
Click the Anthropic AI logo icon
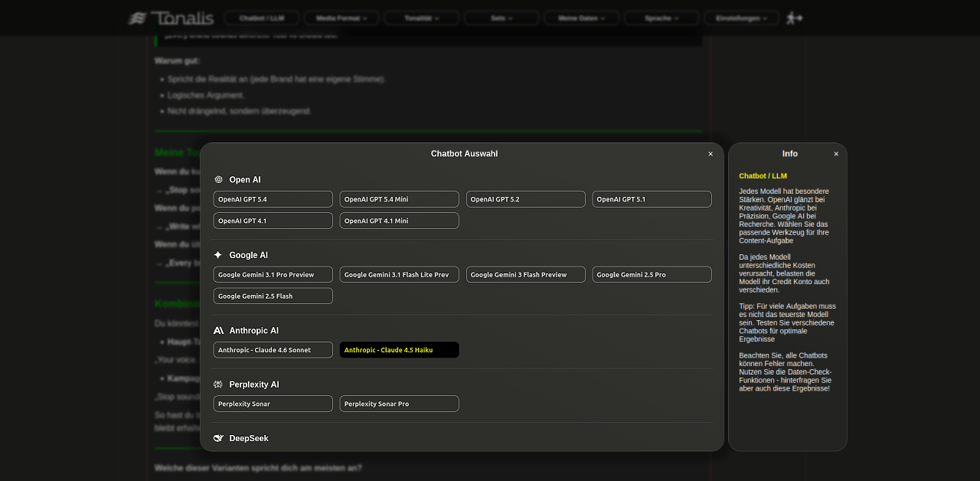coord(218,331)
